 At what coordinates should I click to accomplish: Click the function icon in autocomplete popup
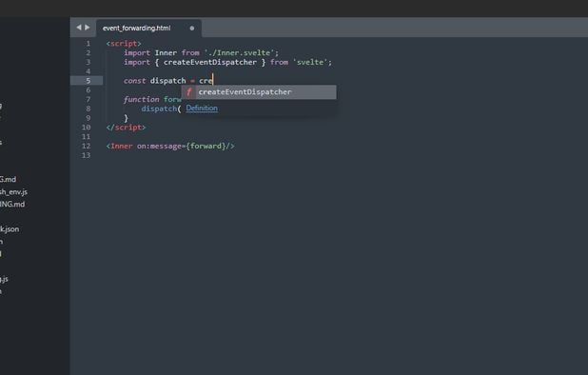189,92
